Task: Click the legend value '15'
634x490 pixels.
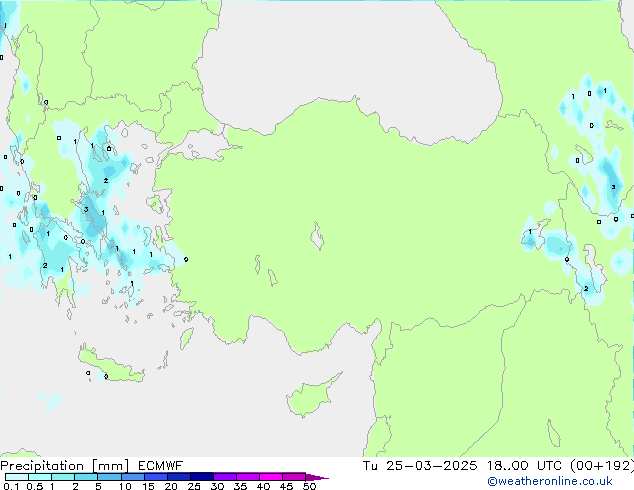Action: 148,486
